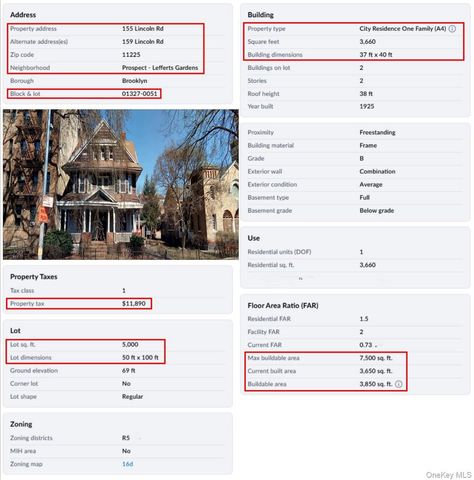
Task: Click the Max buildable area 7,500 sq. ft.
Action: point(376,358)
